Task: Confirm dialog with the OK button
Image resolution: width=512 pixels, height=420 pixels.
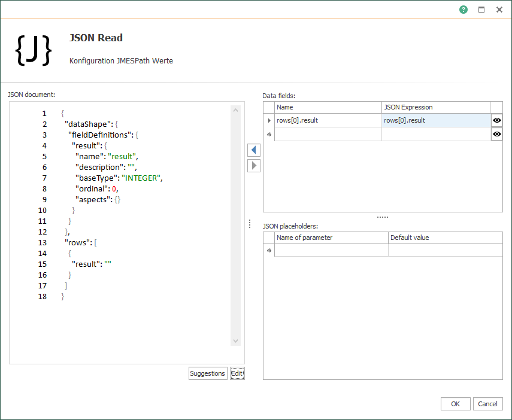Action: 455,404
